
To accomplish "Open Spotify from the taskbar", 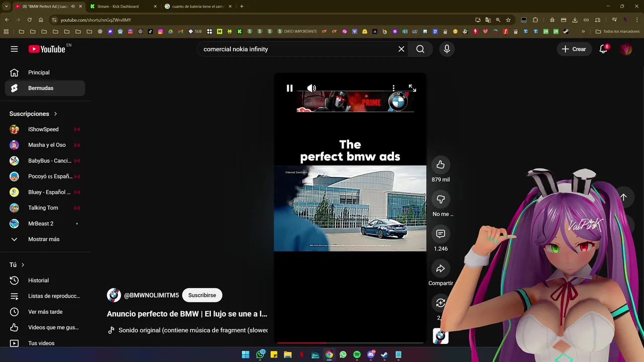I will pos(357,354).
